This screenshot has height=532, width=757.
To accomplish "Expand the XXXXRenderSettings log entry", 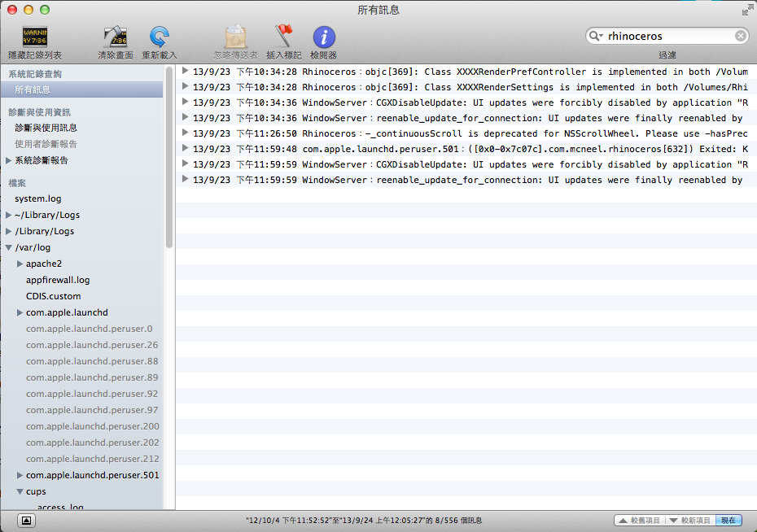I will tap(185, 86).
